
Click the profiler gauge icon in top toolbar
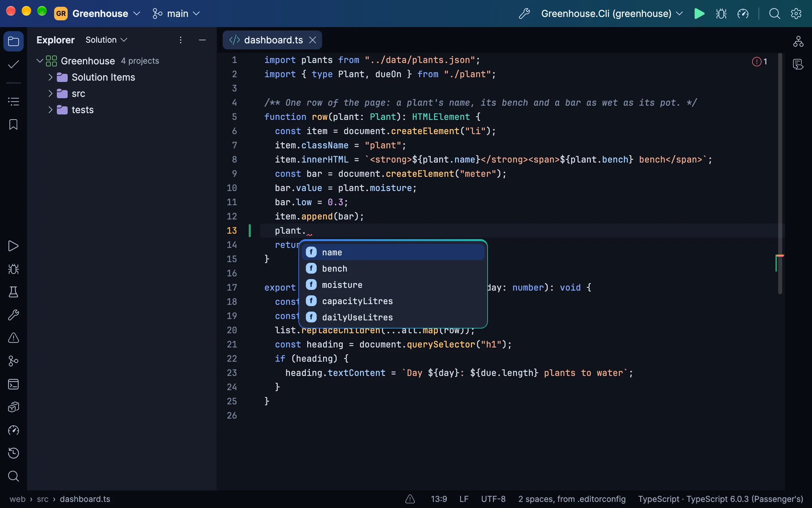tap(743, 14)
